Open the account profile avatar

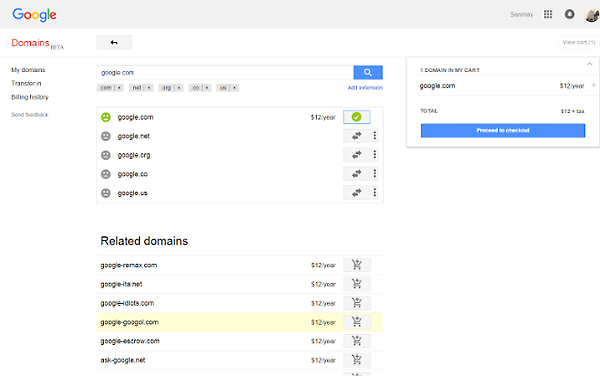pos(592,14)
